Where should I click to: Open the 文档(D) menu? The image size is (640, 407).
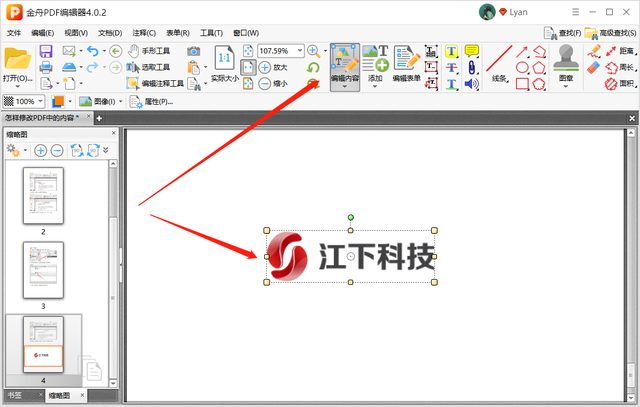click(110, 33)
